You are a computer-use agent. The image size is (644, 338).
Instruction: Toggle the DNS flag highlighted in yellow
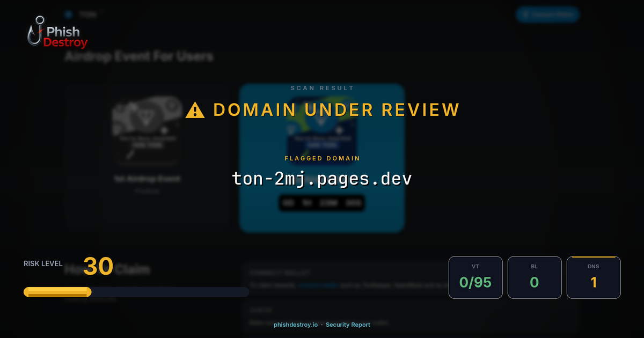pos(594,258)
